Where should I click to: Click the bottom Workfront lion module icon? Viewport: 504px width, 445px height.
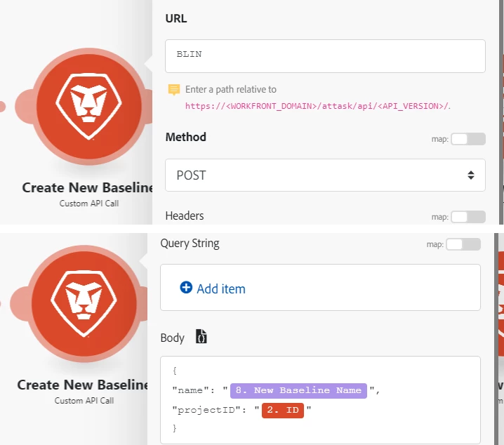[x=84, y=304]
